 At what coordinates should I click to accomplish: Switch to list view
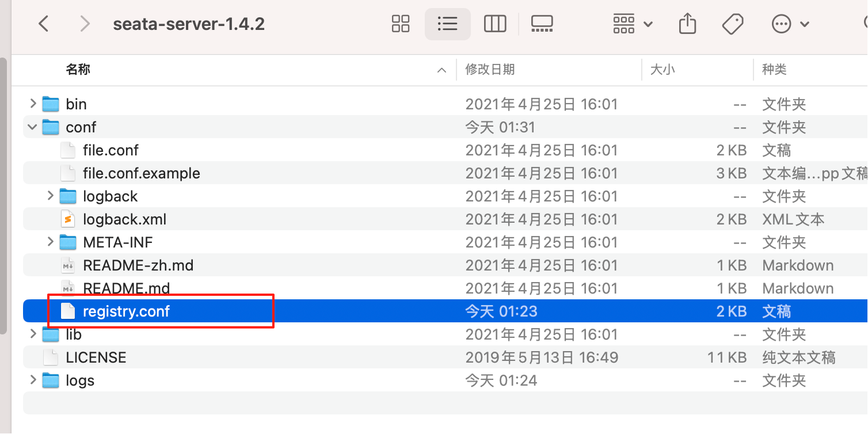coord(447,24)
